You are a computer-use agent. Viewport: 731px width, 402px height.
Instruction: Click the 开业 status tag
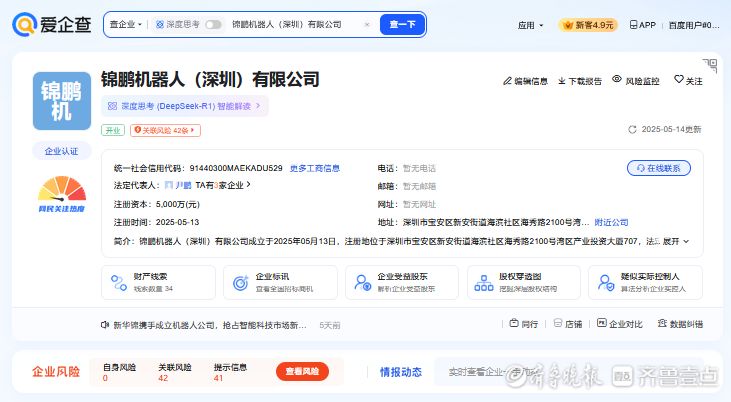113,130
